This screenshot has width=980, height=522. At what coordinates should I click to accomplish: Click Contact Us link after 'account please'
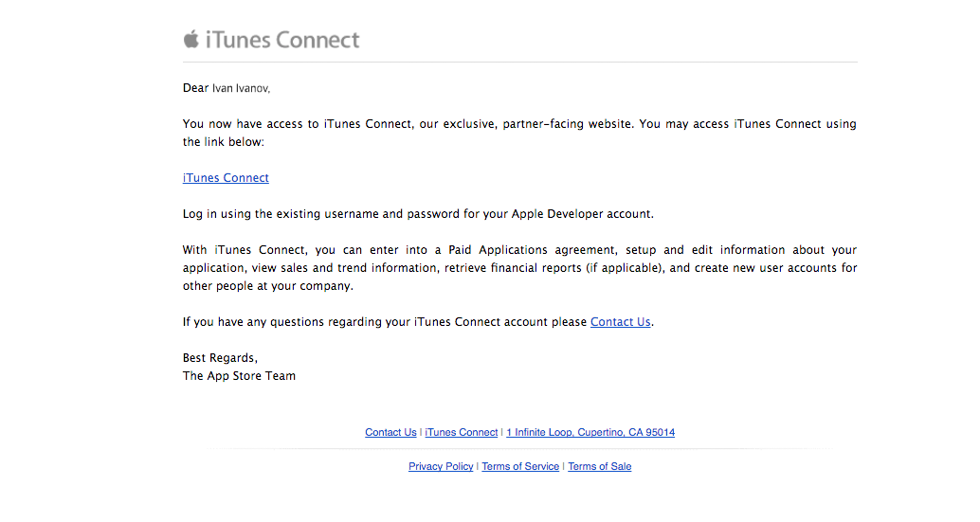coord(620,322)
